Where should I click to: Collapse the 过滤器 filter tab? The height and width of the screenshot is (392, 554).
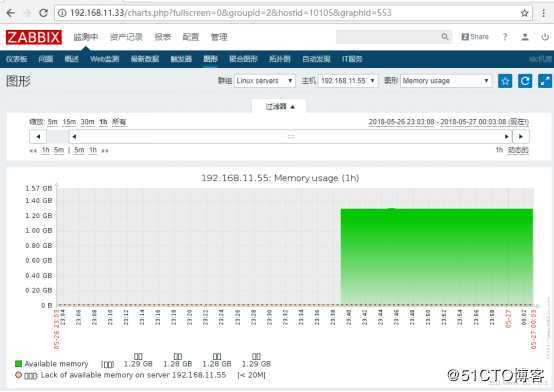[x=279, y=106]
